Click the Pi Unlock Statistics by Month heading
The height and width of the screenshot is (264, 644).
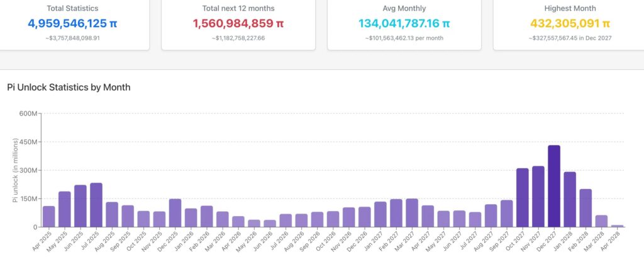point(69,87)
